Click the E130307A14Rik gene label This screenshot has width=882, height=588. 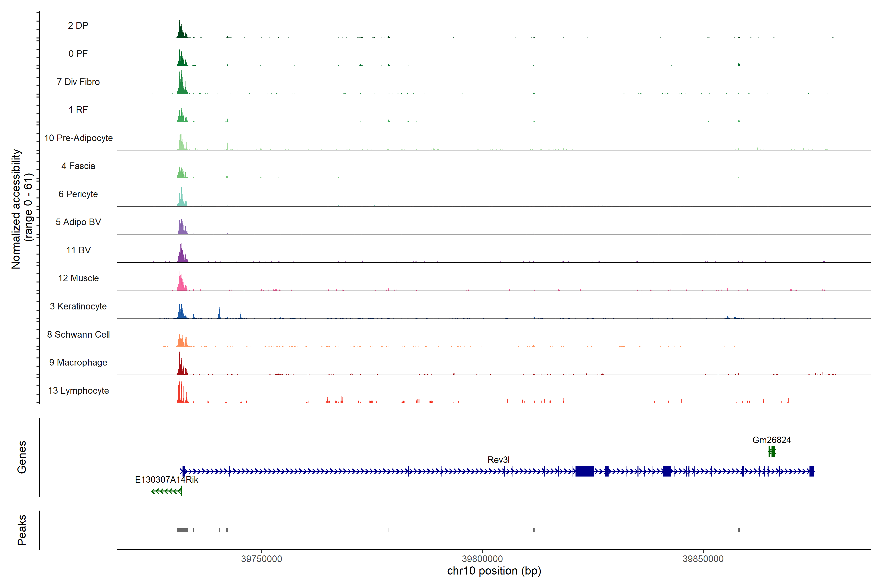pos(167,480)
